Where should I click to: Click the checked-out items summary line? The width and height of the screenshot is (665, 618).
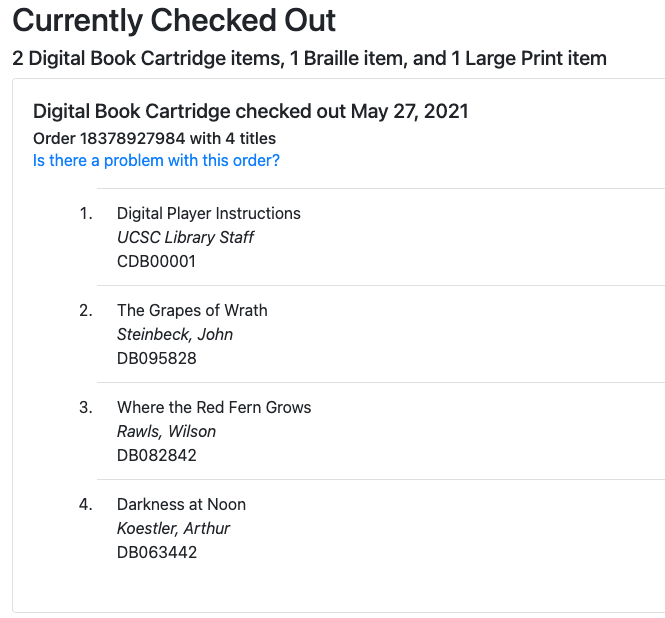(x=309, y=58)
